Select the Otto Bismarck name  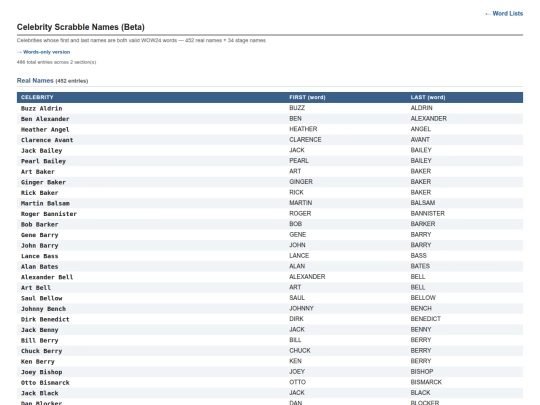[45, 383]
